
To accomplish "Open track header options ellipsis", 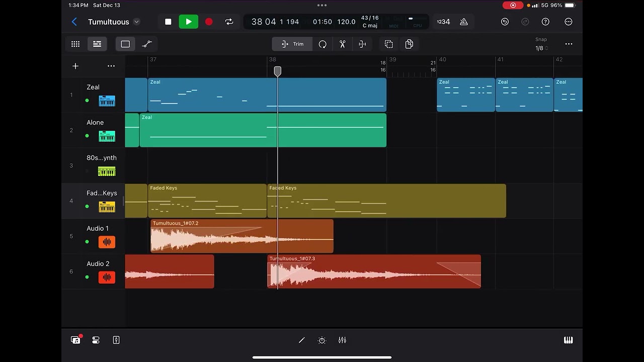I will pyautogui.click(x=111, y=66).
